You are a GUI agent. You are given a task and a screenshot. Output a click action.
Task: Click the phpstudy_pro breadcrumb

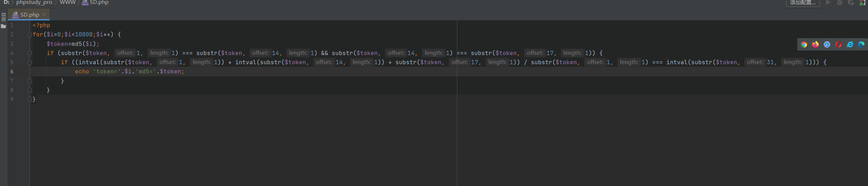pos(34,2)
